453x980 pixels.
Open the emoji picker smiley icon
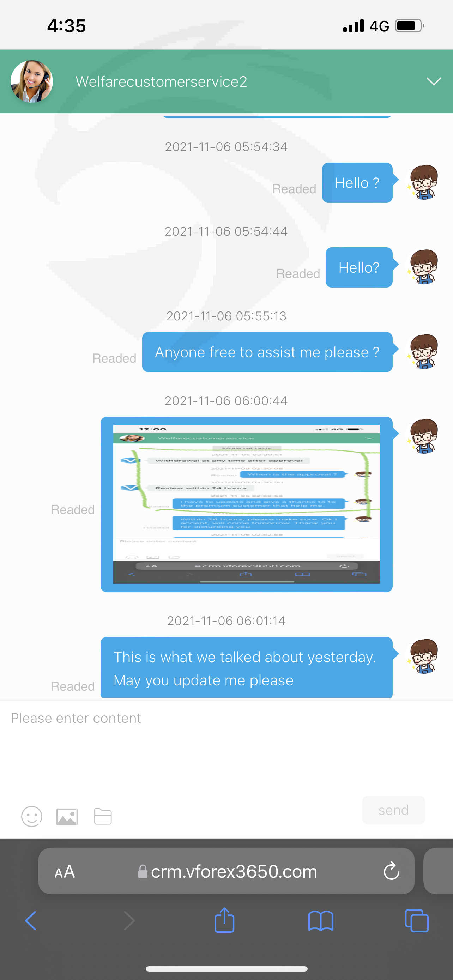[x=31, y=816]
